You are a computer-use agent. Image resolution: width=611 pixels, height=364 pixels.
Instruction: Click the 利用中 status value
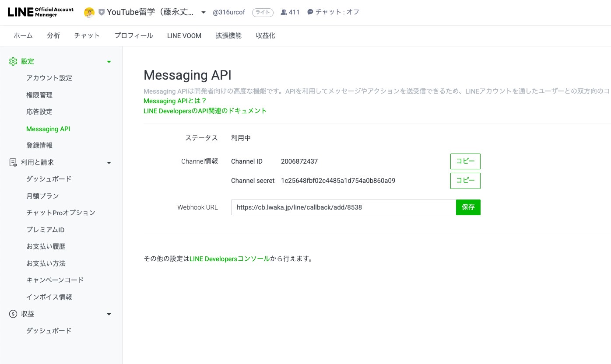click(241, 138)
